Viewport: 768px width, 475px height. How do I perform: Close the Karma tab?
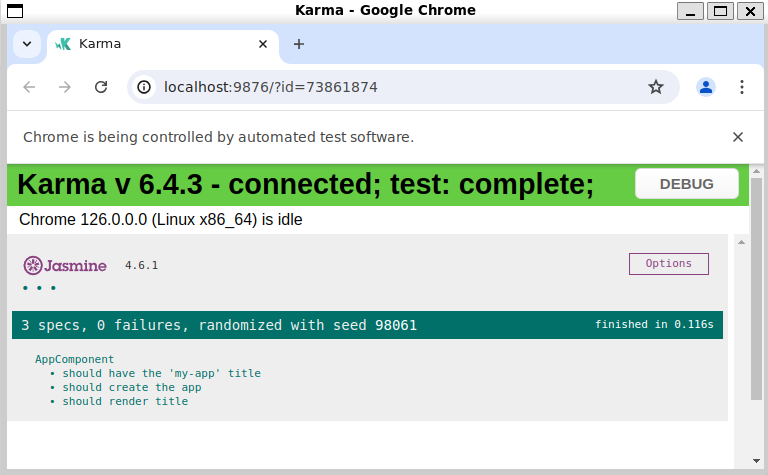tap(264, 44)
